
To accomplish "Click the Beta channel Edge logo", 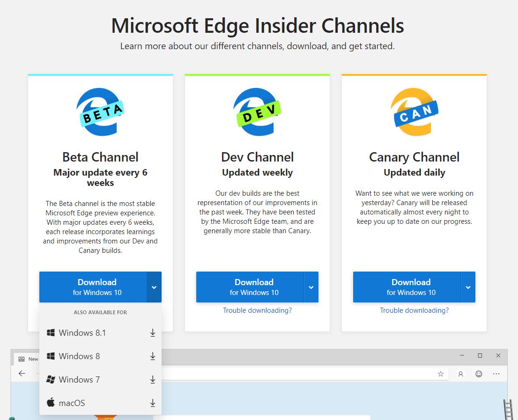I will pos(100,112).
